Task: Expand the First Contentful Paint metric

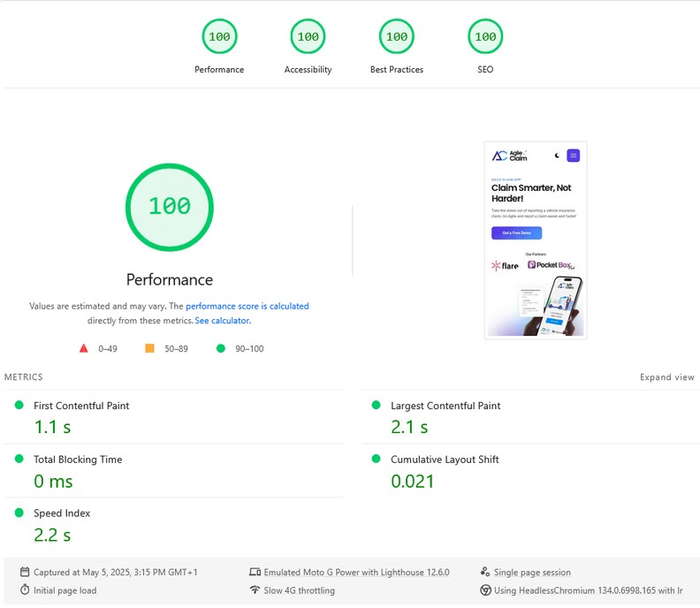Action: pos(174,417)
